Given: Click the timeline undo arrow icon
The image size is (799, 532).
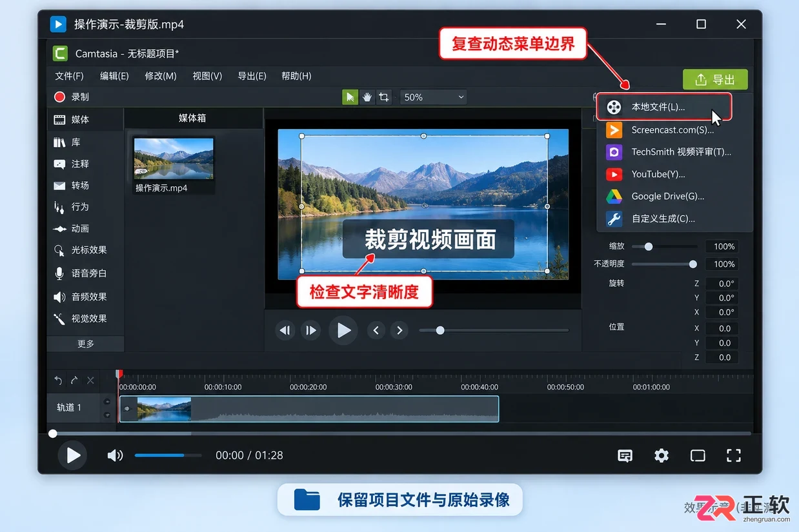Looking at the screenshot, I should click(58, 380).
